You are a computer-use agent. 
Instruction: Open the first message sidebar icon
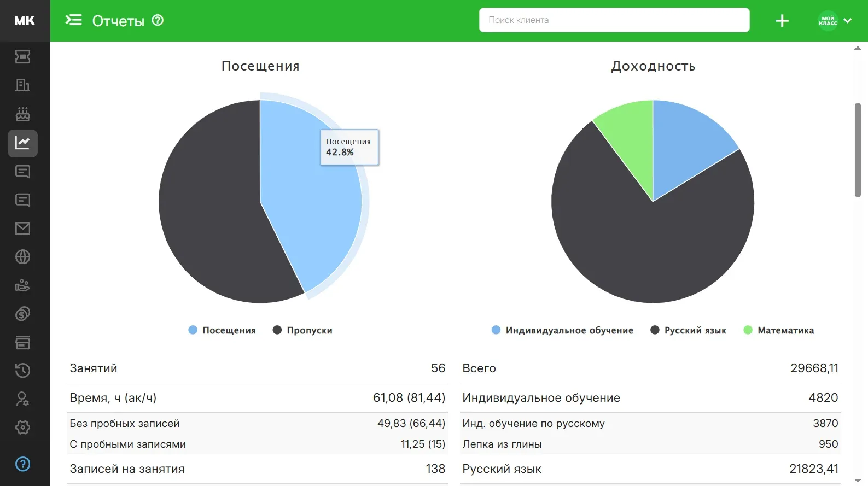tap(22, 172)
